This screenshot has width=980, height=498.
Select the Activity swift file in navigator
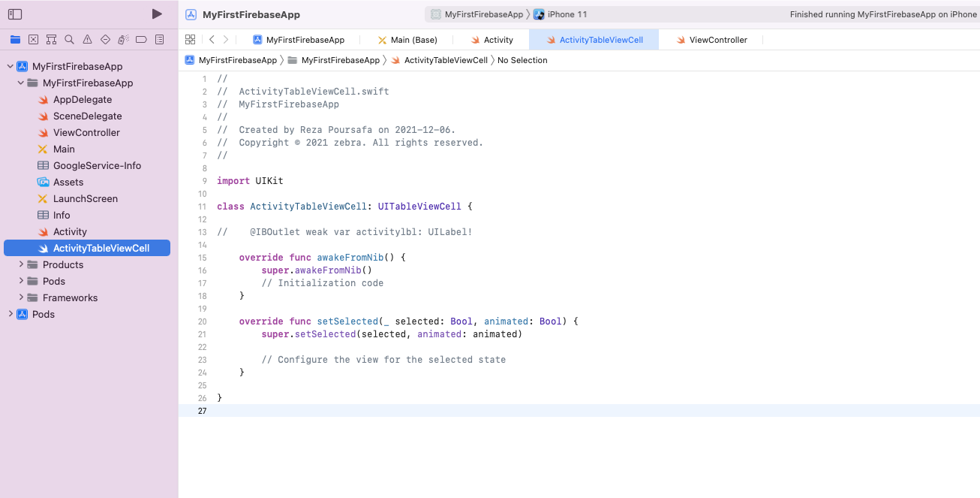[x=70, y=231]
